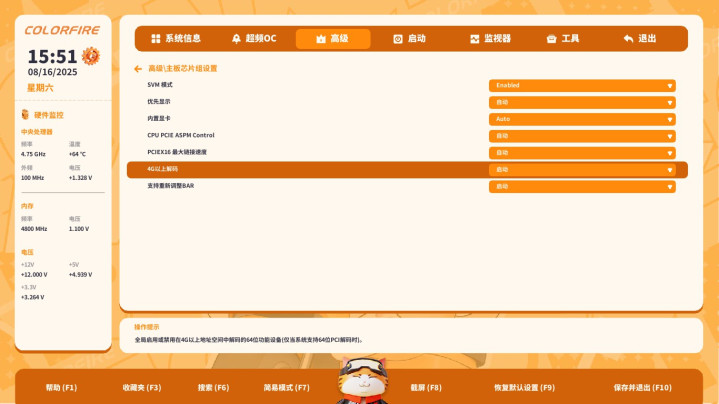The width and height of the screenshot is (719, 404).
Task: Click the 中央处理器 section heading
Action: (x=37, y=132)
